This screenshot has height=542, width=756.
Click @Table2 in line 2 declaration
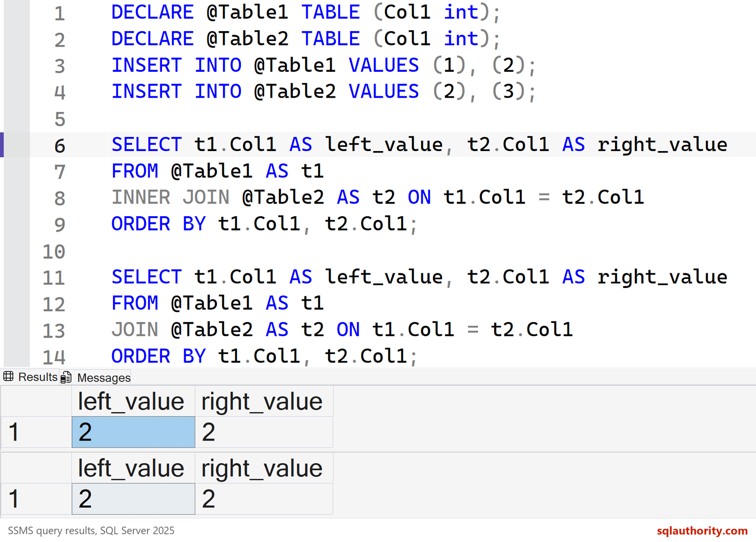tap(248, 39)
